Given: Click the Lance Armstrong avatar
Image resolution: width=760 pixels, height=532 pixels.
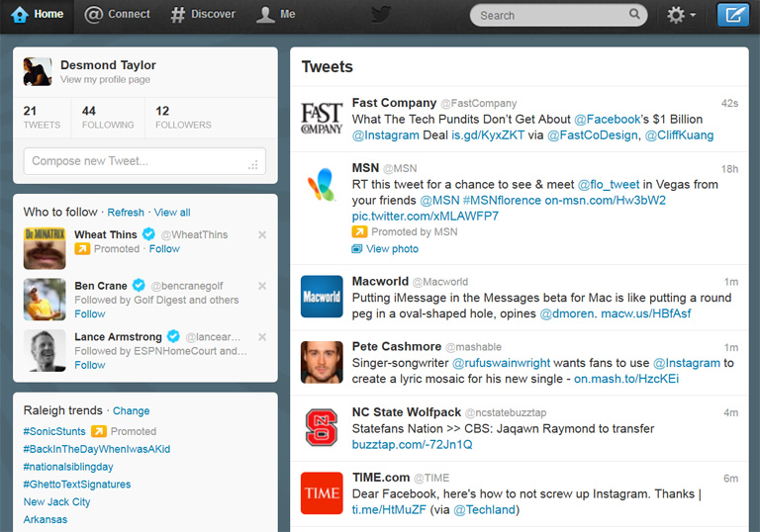Looking at the screenshot, I should click(x=45, y=350).
